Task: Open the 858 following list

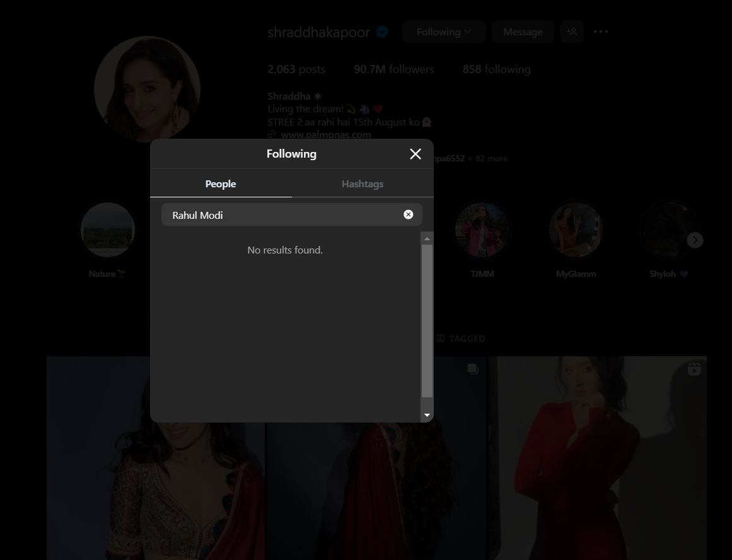Action: (x=497, y=69)
